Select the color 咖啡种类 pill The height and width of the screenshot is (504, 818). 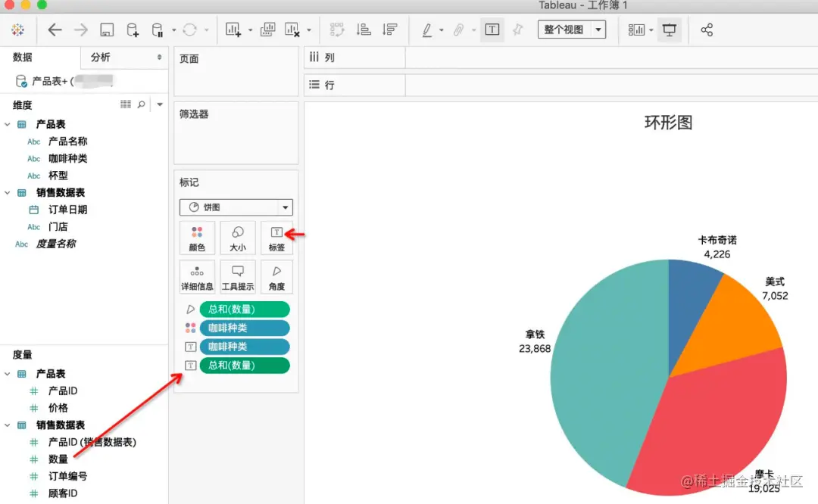click(245, 328)
